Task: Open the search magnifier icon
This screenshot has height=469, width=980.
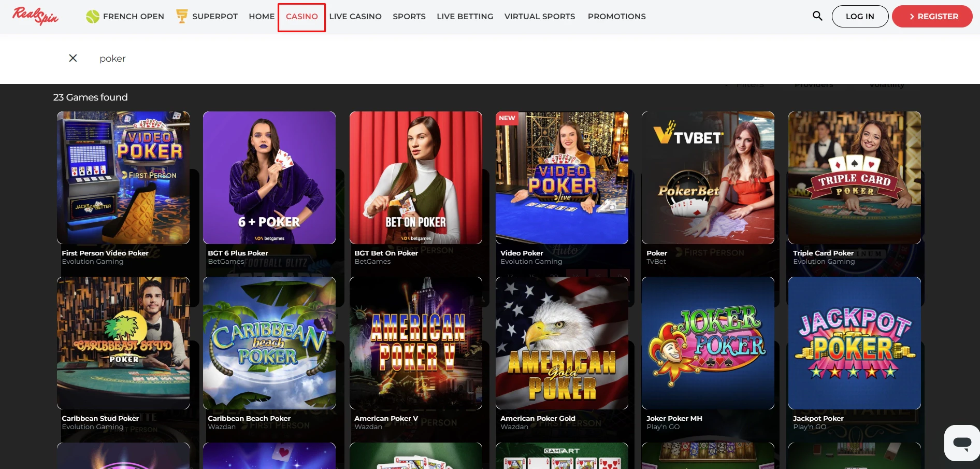Action: coord(817,16)
